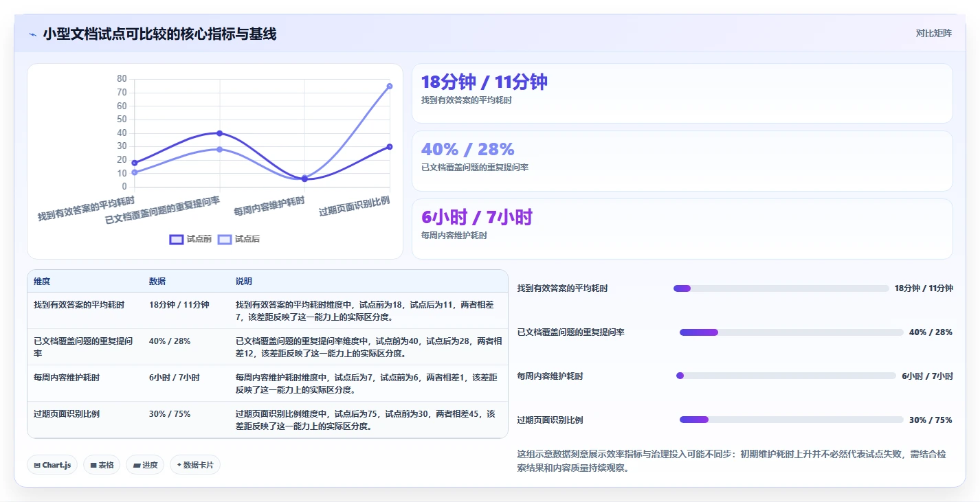Screen dimensions: 980x502
Task: Click the 表格 chip icon
Action: pos(93,465)
